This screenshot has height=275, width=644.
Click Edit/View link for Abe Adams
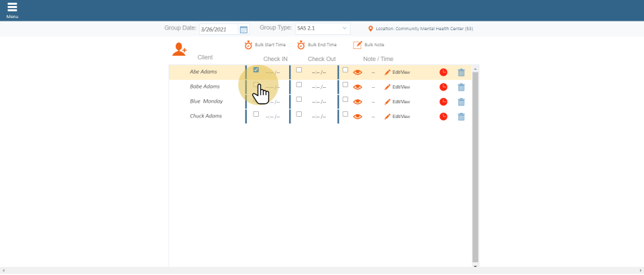[x=397, y=72]
